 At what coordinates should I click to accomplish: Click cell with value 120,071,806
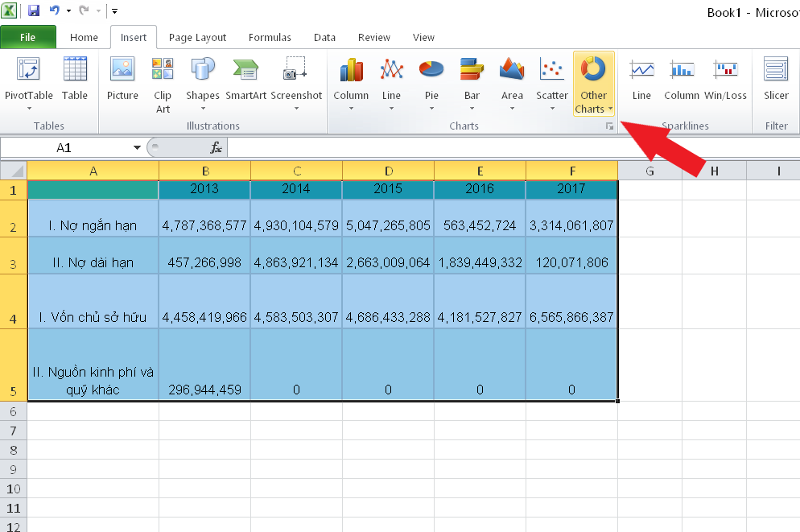pyautogui.click(x=571, y=256)
